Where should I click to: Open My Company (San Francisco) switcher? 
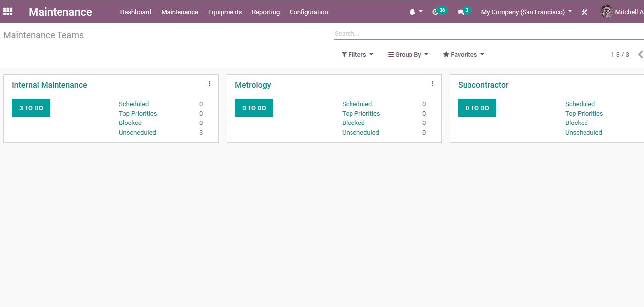(526, 12)
